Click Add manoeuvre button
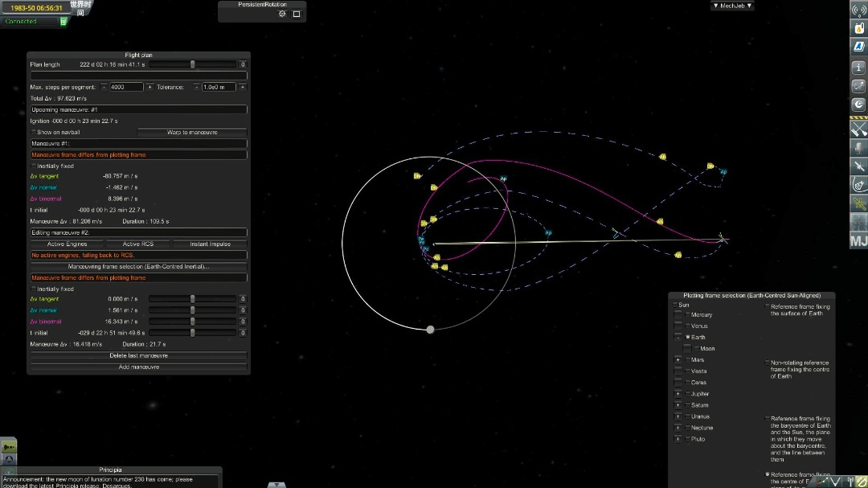Viewport: 868px width, 488px height. [x=138, y=367]
